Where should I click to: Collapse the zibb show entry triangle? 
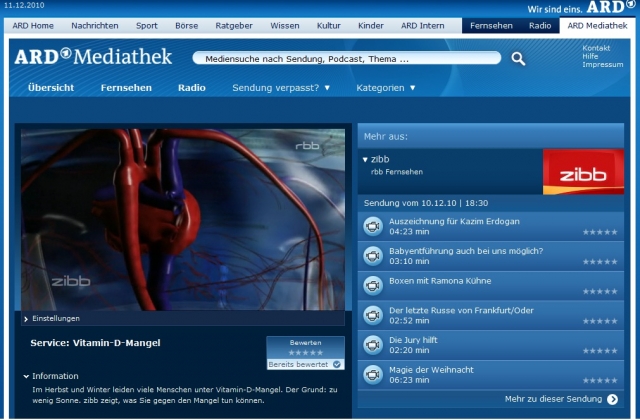(x=365, y=160)
